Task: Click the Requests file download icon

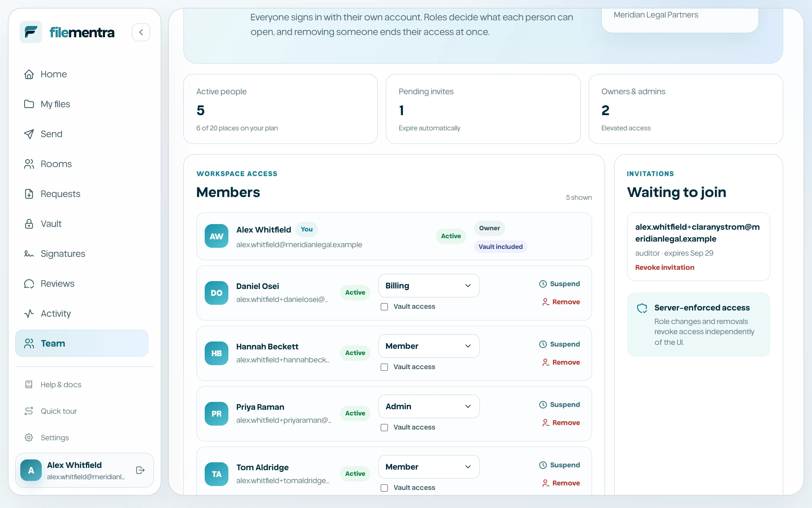Action: 29,194
